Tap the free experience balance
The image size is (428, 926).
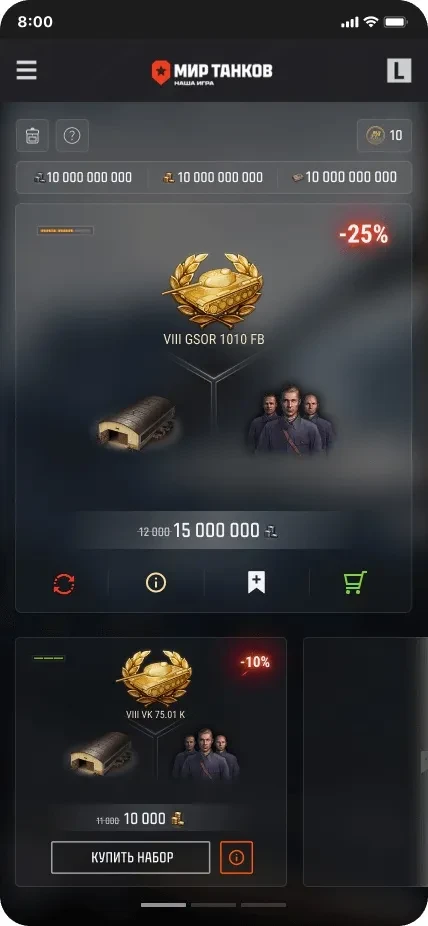pyautogui.click(x=345, y=177)
